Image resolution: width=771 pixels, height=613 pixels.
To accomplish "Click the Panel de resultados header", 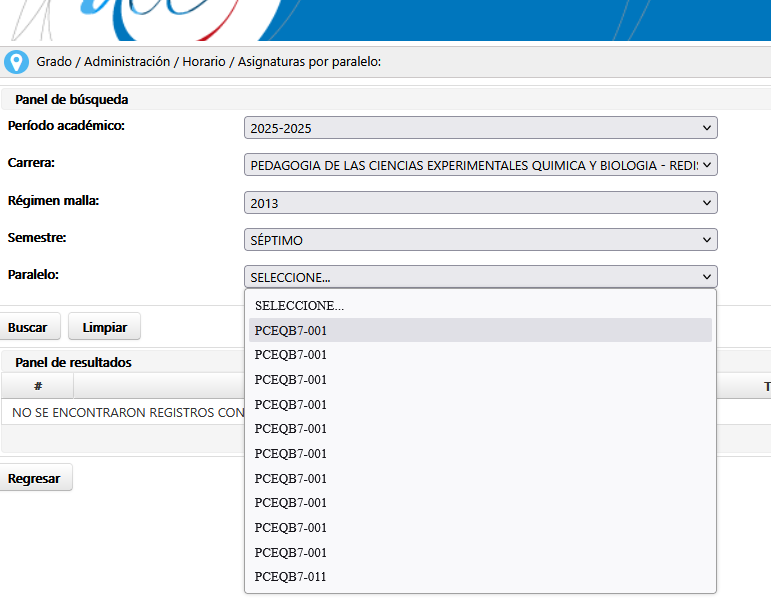I will click(x=74, y=362).
